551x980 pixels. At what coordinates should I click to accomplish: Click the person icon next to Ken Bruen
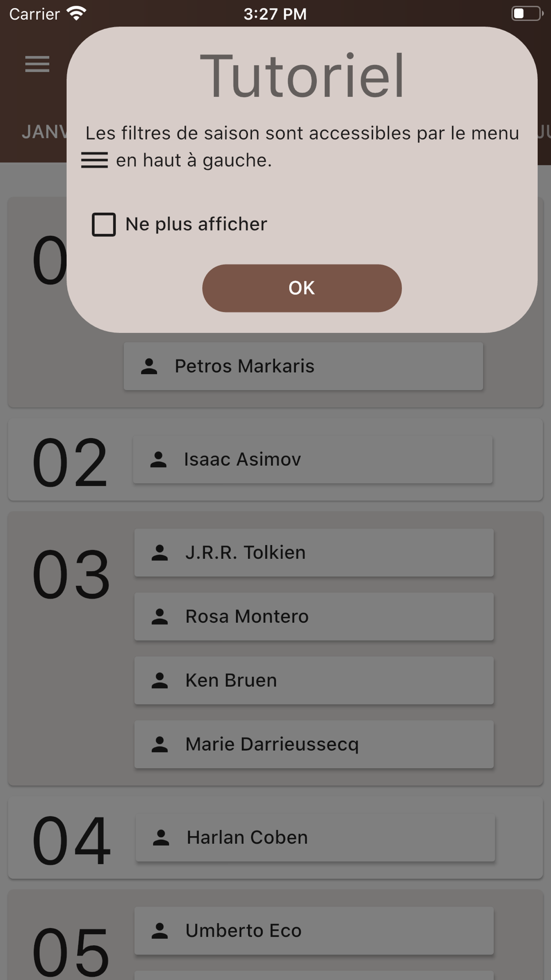tap(160, 681)
